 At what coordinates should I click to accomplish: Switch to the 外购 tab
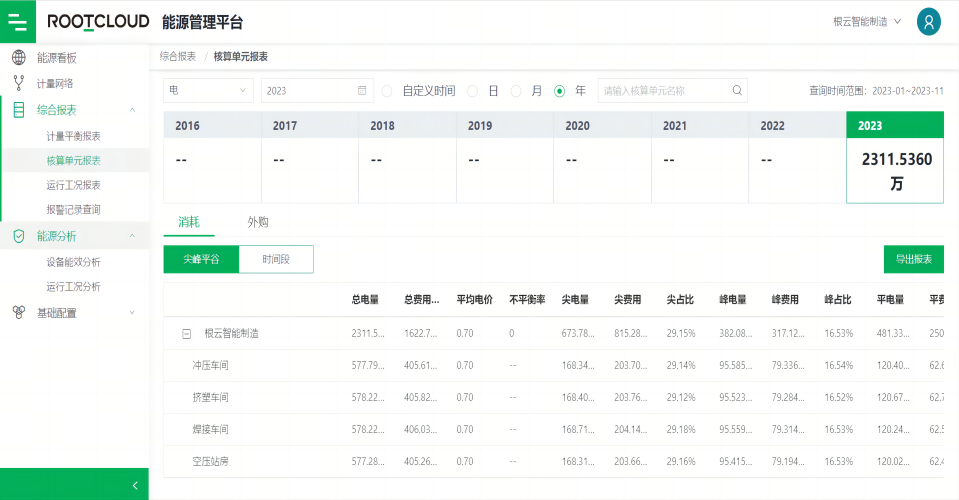point(258,222)
